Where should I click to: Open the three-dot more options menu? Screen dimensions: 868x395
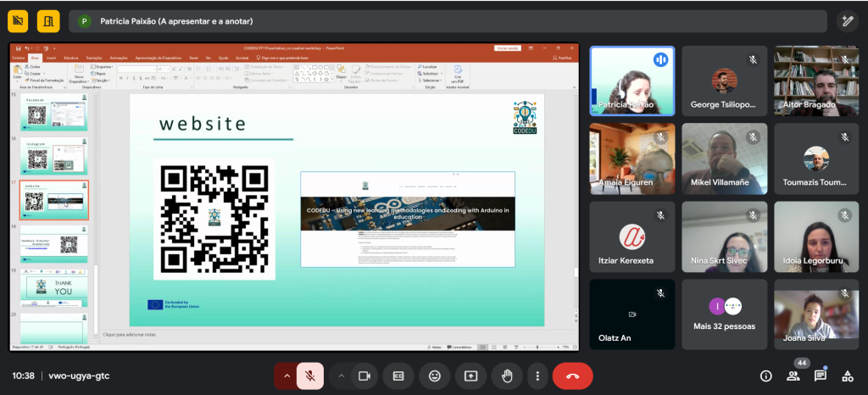point(537,376)
